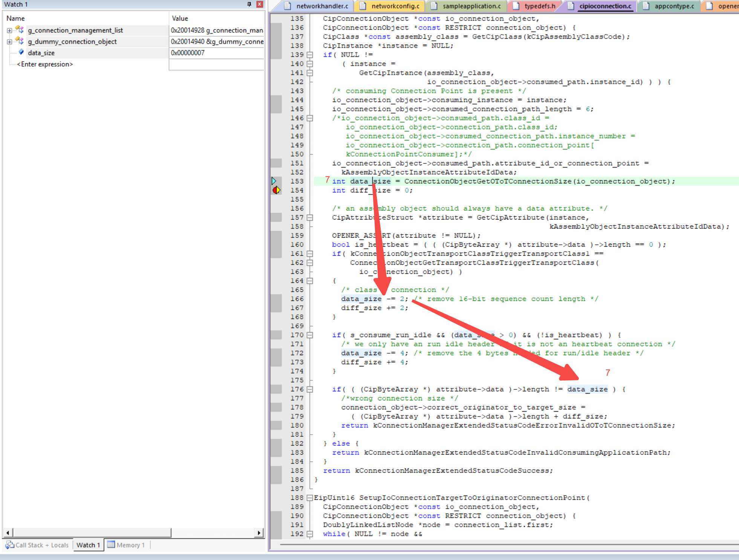The image size is (739, 560).
Task: Click the breakpoint marker on line 154
Action: coord(276,190)
